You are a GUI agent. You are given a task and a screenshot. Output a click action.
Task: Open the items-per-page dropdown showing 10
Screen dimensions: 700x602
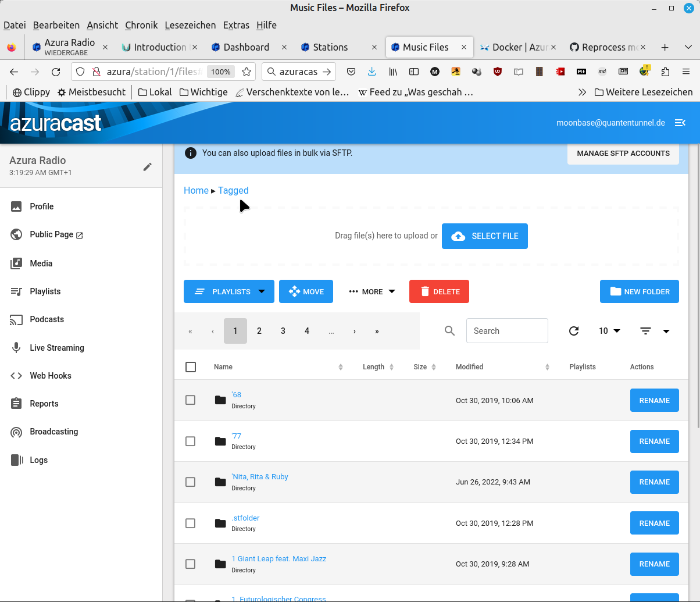(x=608, y=330)
